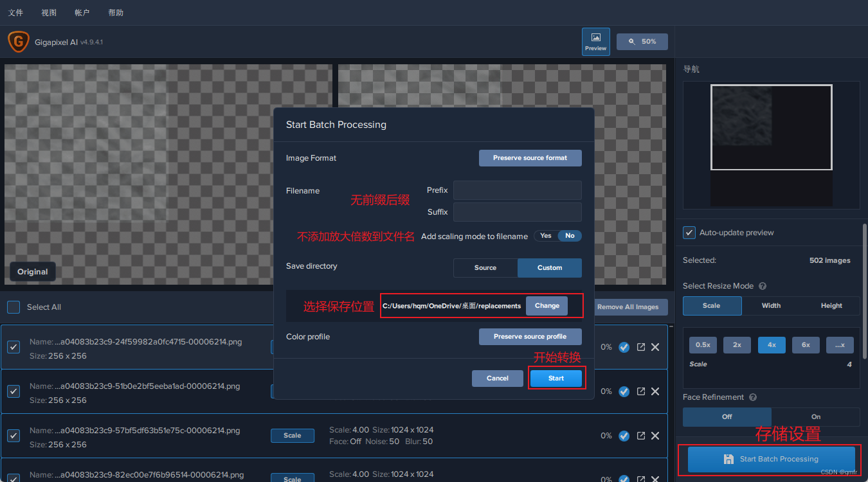The image size is (868, 482).
Task: Open the custom scale ...x option
Action: point(840,345)
